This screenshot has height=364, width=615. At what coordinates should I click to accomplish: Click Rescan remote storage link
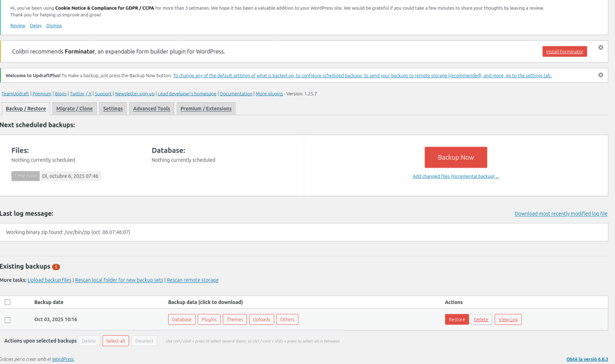192,280
